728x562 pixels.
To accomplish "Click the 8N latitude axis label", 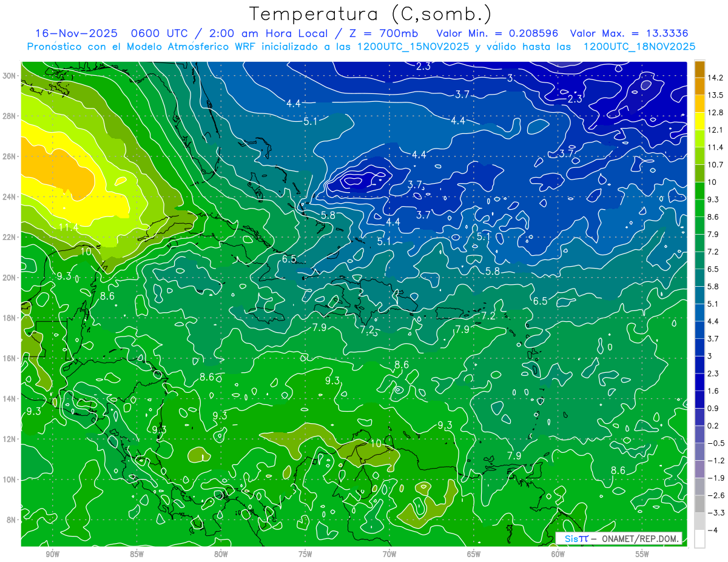I will 12,520.
